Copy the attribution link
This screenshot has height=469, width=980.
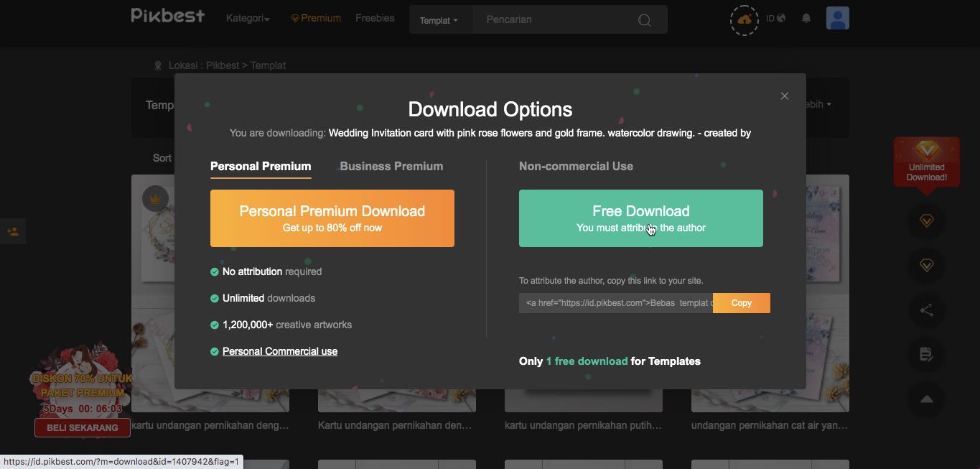(x=742, y=303)
